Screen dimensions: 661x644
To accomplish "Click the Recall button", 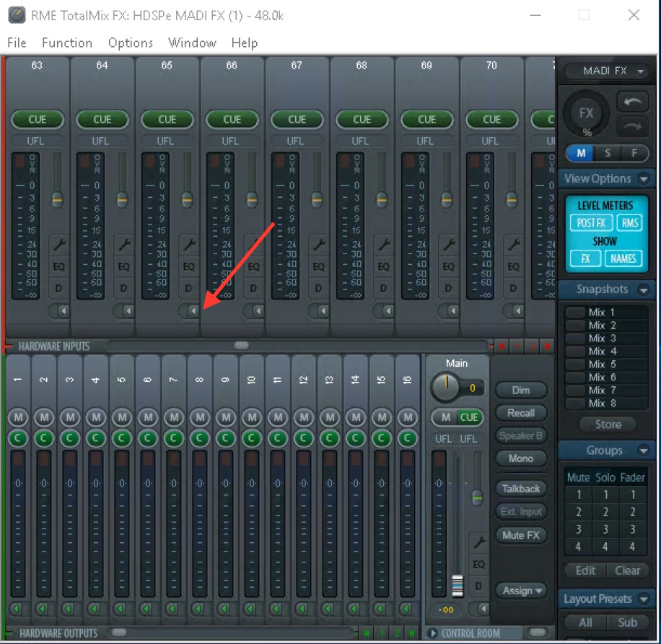I will click(521, 413).
